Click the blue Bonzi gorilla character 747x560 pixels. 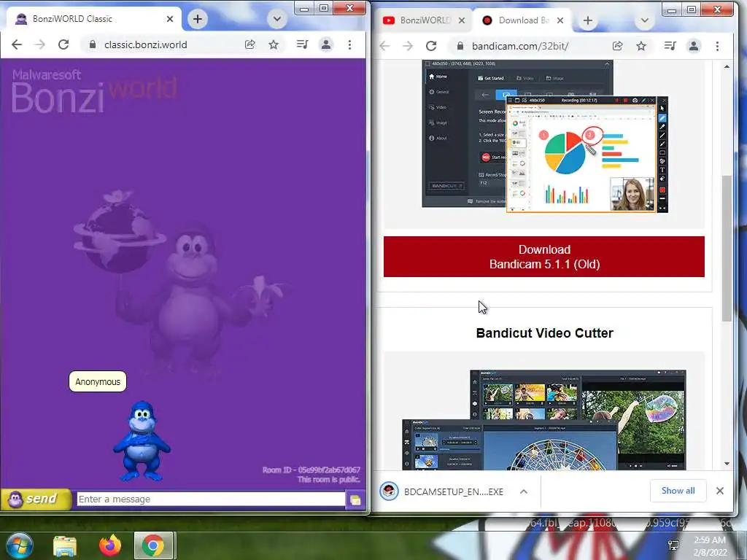142,440
